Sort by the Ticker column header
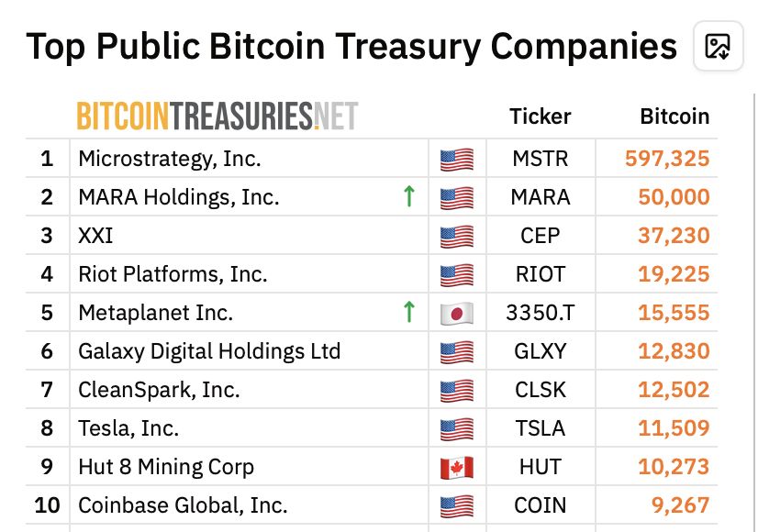The image size is (758, 532). click(540, 116)
